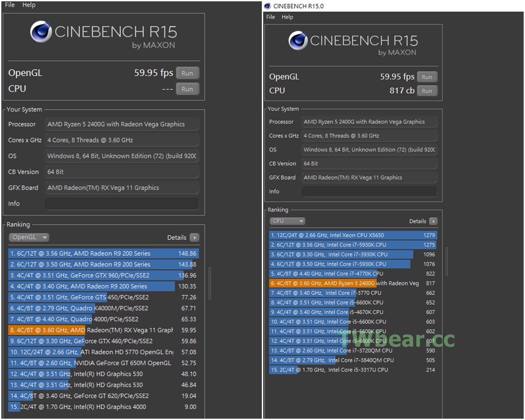Select the HD Graphics 530 row at 48.10
Image resolution: width=525 pixels, height=420 pixels.
(x=104, y=374)
